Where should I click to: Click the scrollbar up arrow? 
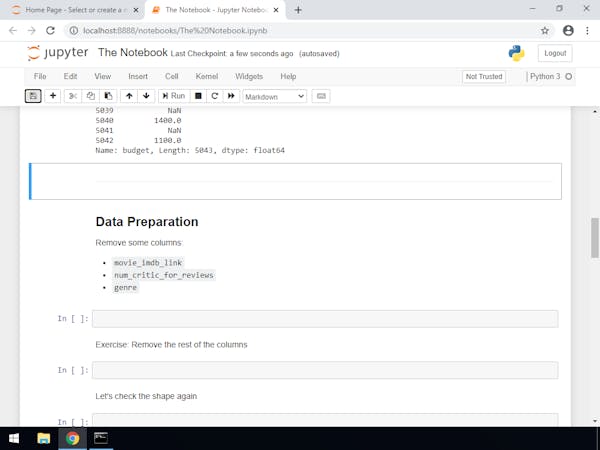pyautogui.click(x=595, y=112)
